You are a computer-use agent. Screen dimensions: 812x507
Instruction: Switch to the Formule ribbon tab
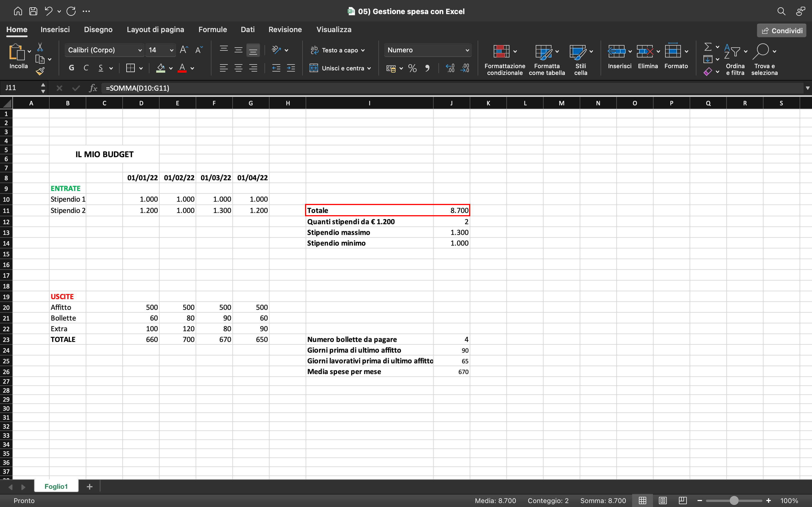click(x=213, y=30)
